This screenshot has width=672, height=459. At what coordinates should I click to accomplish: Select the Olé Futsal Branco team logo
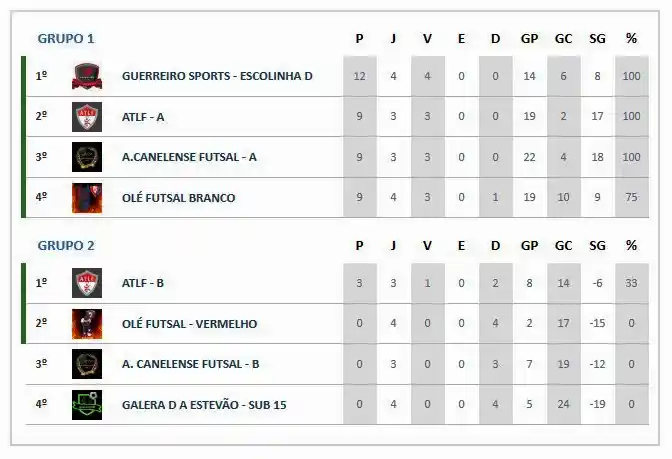pos(87,198)
